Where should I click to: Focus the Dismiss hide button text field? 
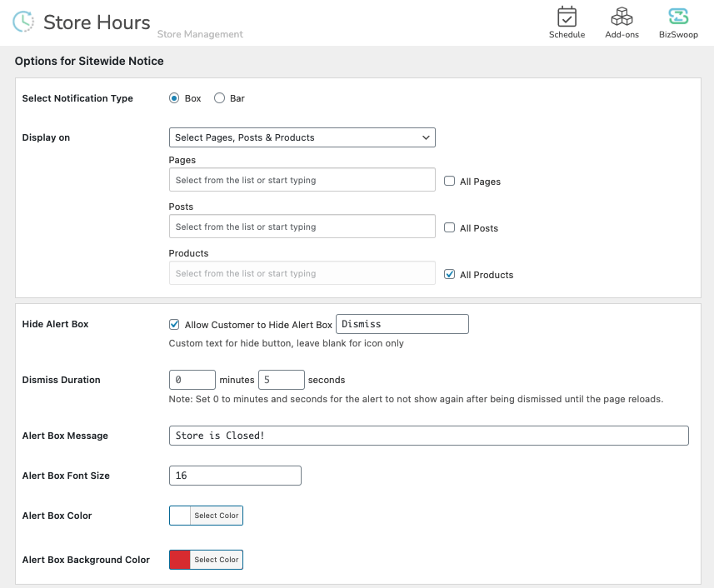click(x=402, y=324)
